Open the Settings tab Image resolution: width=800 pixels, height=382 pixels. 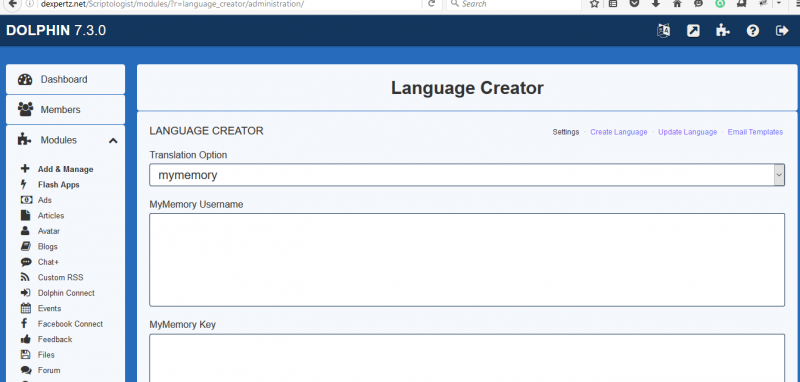(x=566, y=132)
